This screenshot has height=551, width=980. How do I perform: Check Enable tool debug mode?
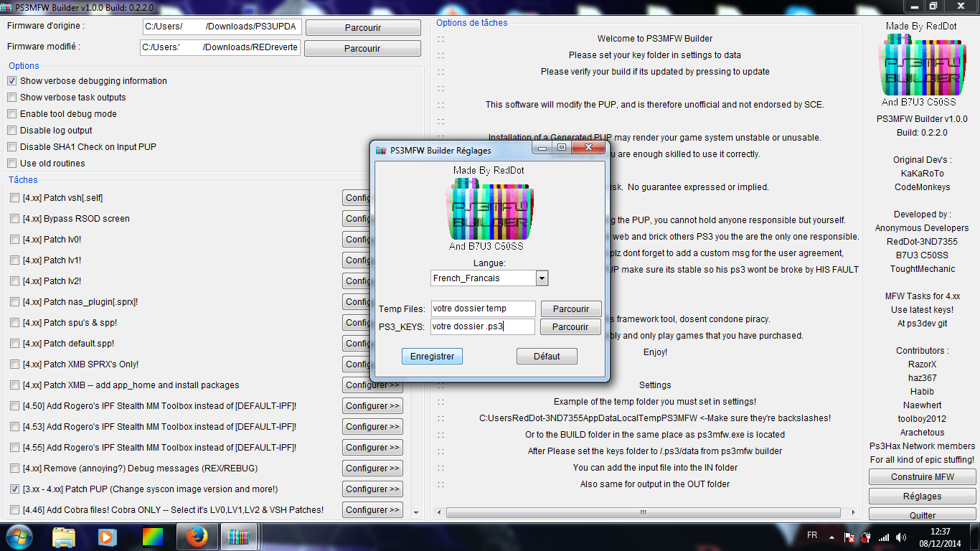pyautogui.click(x=12, y=114)
